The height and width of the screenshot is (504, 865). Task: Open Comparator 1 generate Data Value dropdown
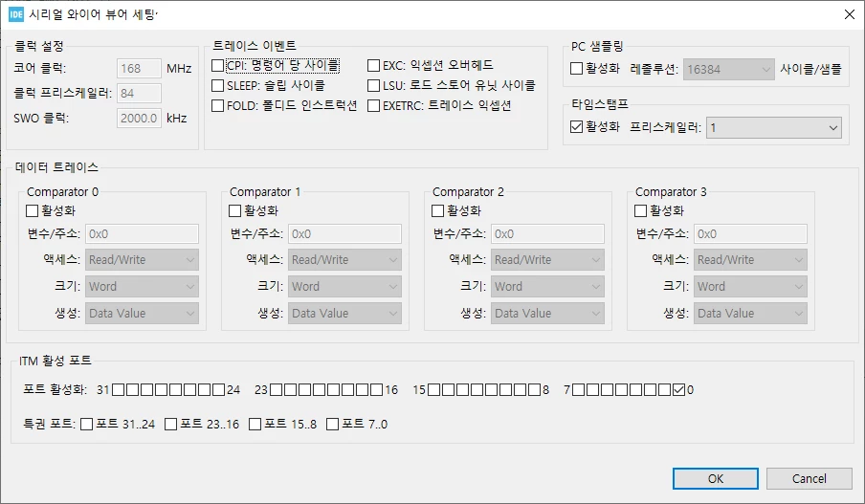coord(344,314)
